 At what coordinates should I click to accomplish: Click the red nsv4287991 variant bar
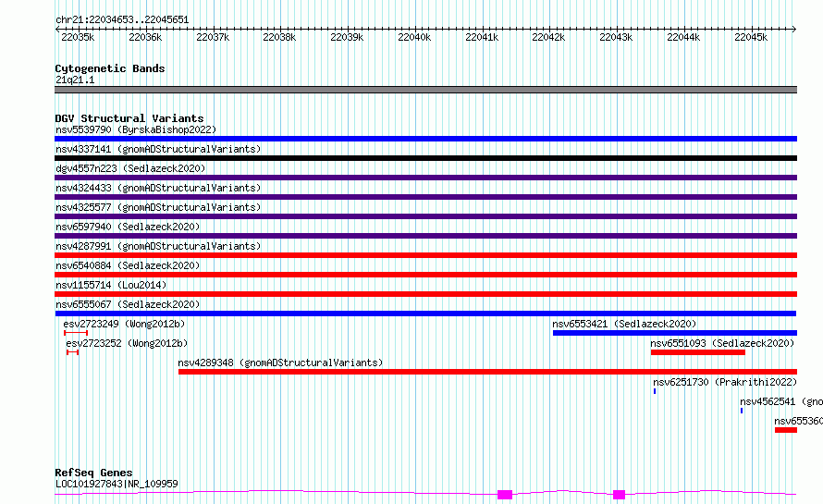pyautogui.click(x=425, y=255)
